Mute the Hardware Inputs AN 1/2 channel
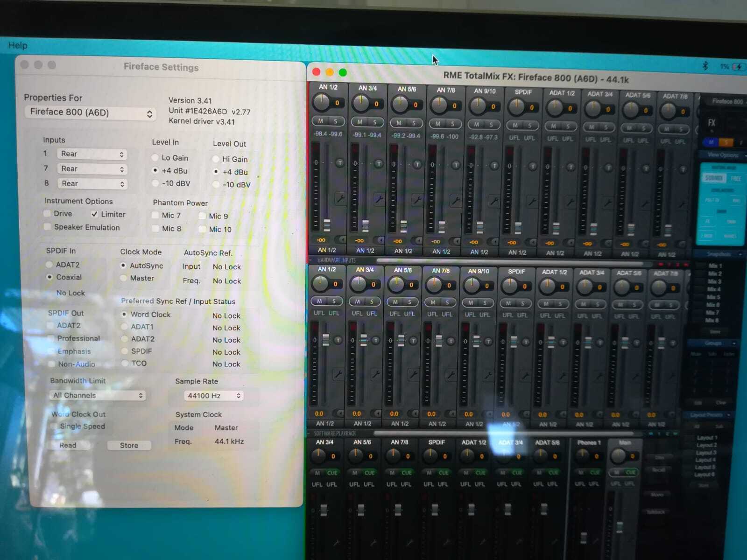 coord(321,121)
